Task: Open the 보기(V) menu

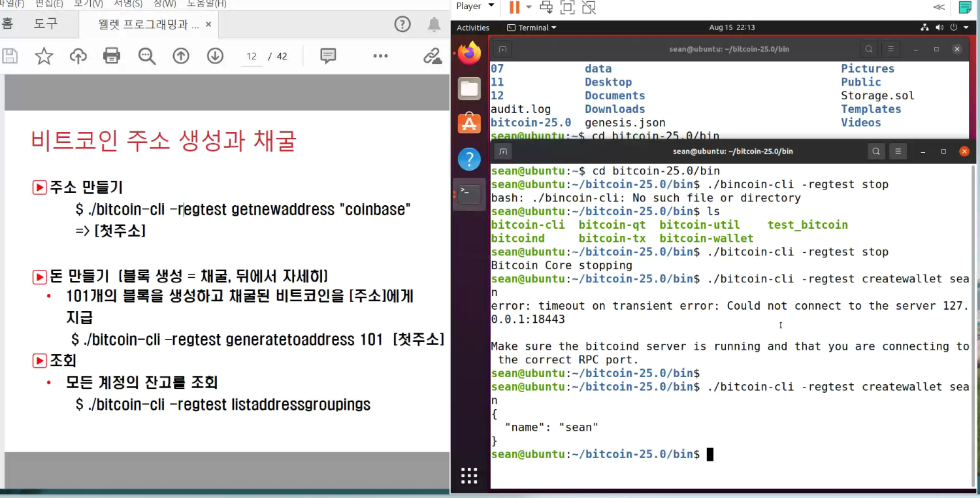Action: point(88,4)
